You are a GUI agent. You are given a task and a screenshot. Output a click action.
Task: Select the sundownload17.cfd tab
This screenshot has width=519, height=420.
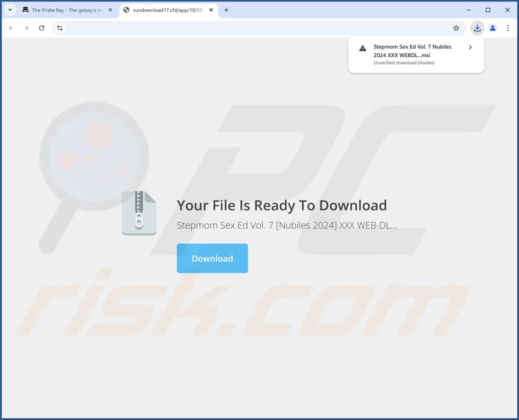click(x=164, y=11)
